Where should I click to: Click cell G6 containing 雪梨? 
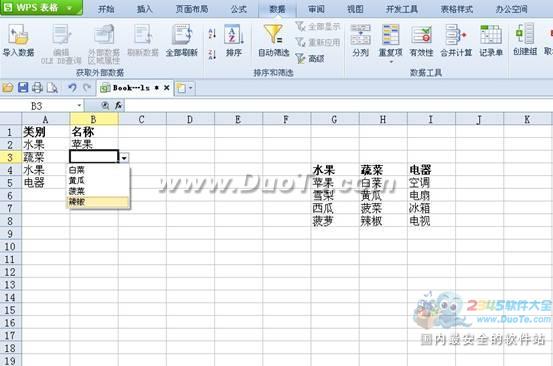pyautogui.click(x=335, y=195)
